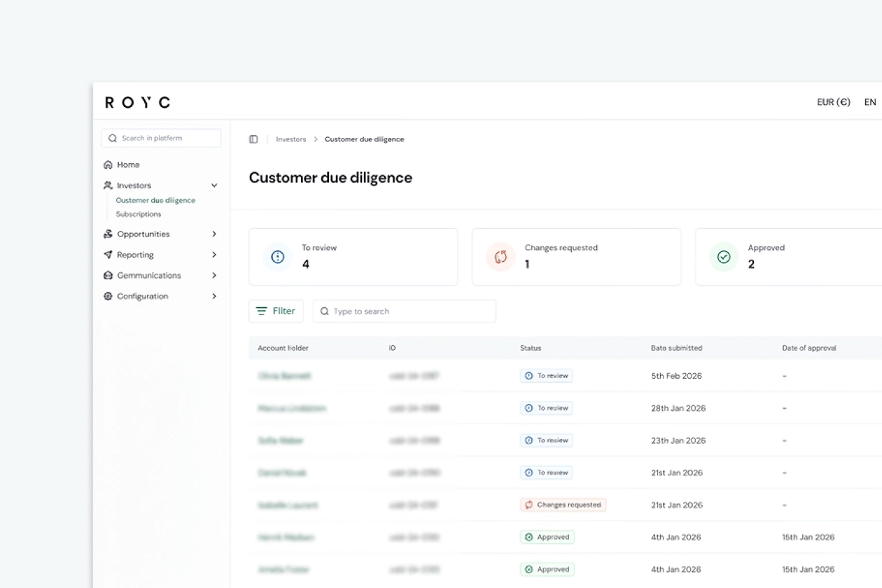Click the To review info icon card
This screenshot has width=882, height=588.
coord(278,257)
